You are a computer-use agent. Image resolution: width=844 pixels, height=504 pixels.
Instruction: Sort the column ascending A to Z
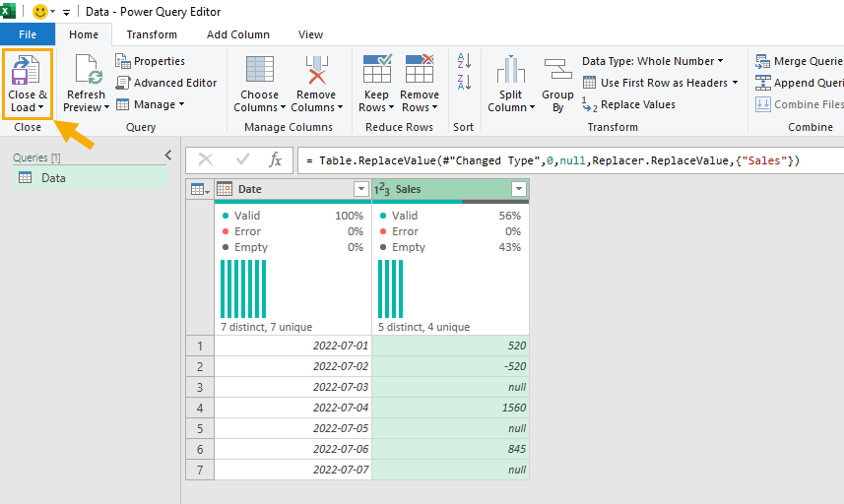coord(464,61)
